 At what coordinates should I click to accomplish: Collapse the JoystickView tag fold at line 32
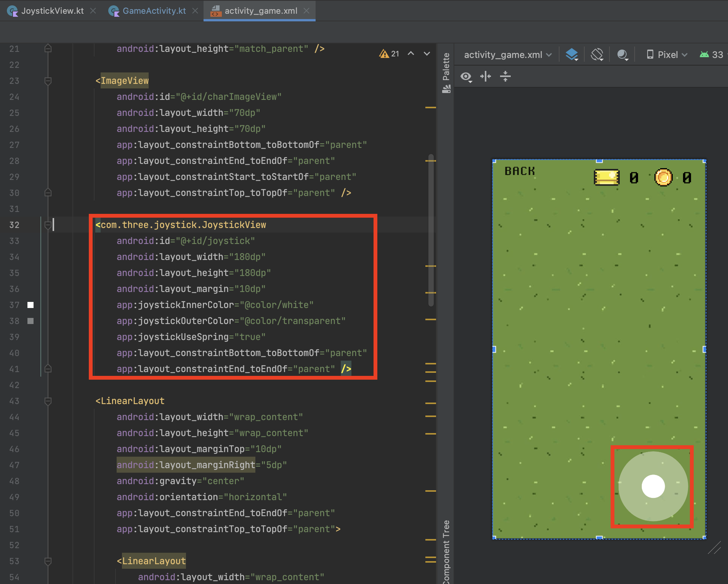[x=48, y=225]
